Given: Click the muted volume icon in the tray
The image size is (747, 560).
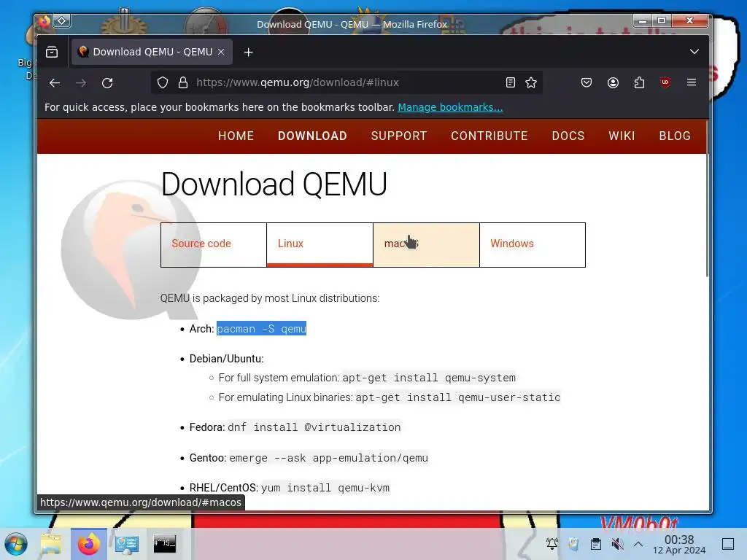Looking at the screenshot, I should coord(617,544).
